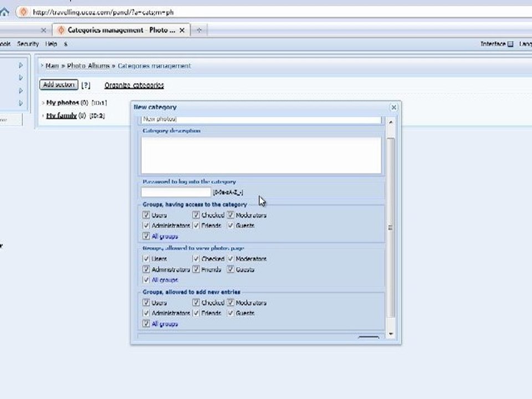The width and height of the screenshot is (532, 399).
Task: Go to Photo Albums in the breadcrumb
Action: point(88,66)
